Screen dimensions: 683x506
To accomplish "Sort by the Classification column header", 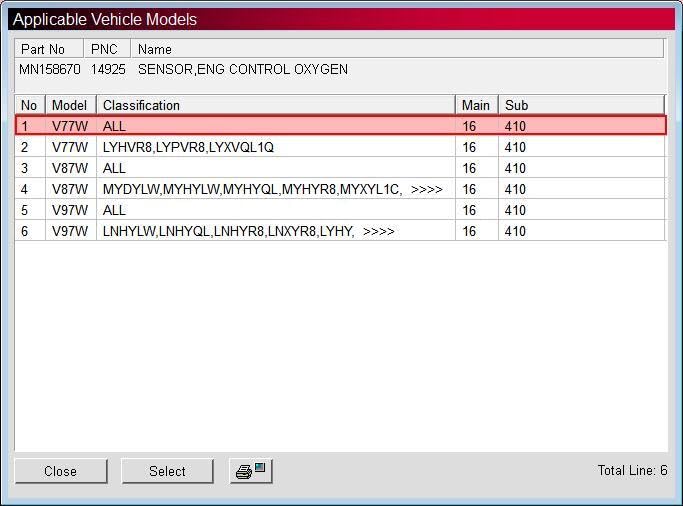I will click(276, 105).
